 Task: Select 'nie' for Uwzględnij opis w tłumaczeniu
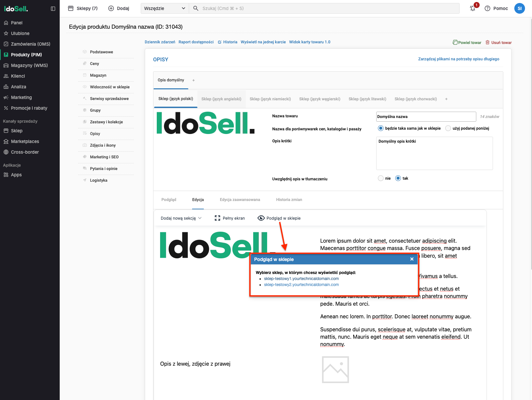click(x=381, y=178)
